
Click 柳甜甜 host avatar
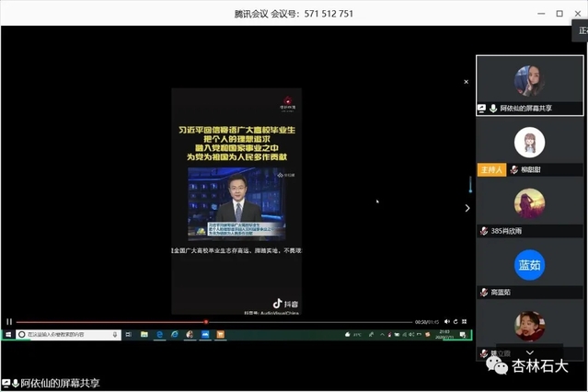tap(529, 144)
